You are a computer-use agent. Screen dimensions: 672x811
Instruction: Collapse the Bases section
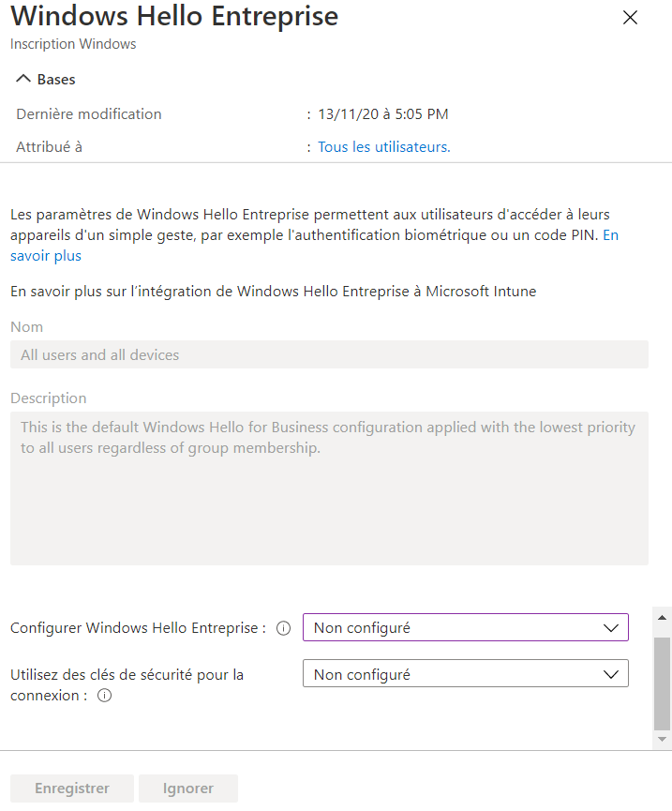click(x=47, y=79)
